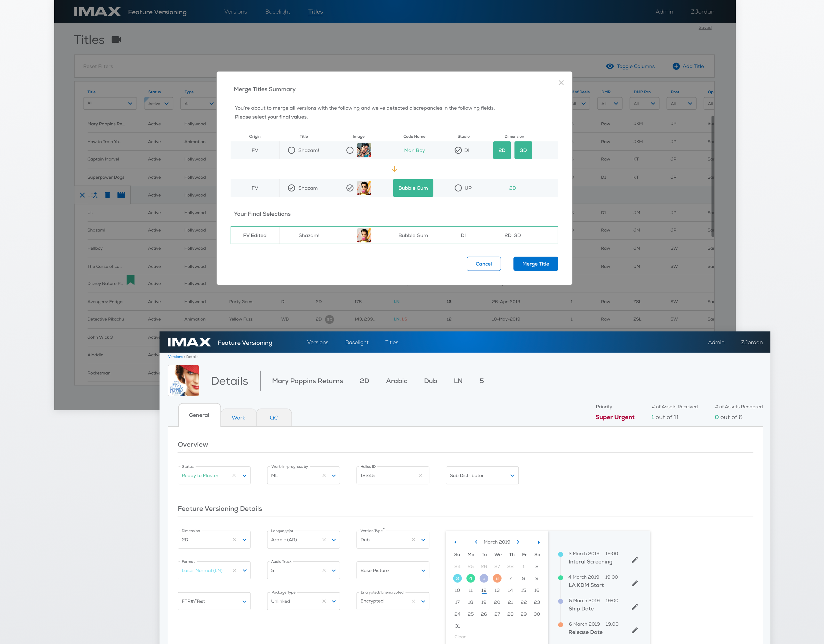The width and height of the screenshot is (824, 644).
Task: Click the Mary Poppins Returns poster thumbnail
Action: [184, 380]
